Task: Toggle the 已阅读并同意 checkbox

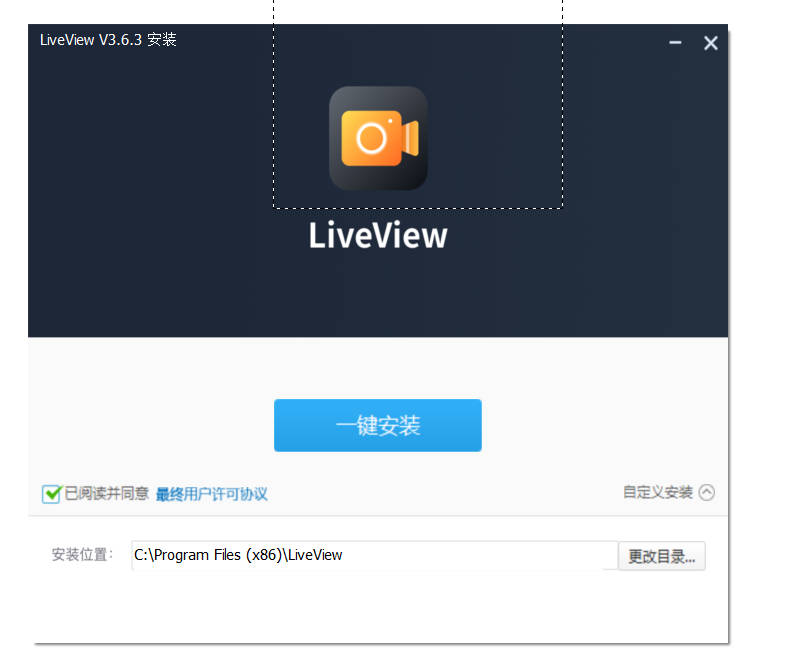Action: coord(51,493)
